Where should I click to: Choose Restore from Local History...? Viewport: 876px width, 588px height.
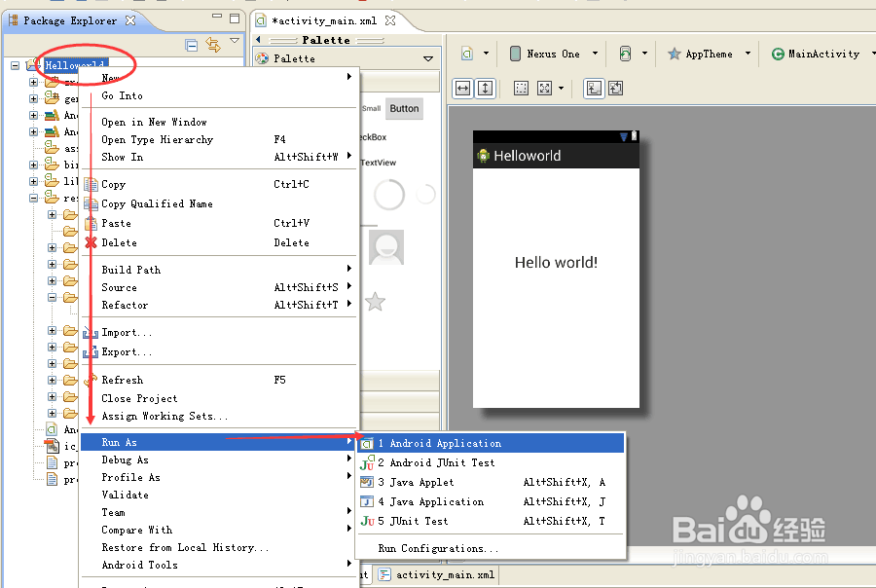pyautogui.click(x=218, y=547)
